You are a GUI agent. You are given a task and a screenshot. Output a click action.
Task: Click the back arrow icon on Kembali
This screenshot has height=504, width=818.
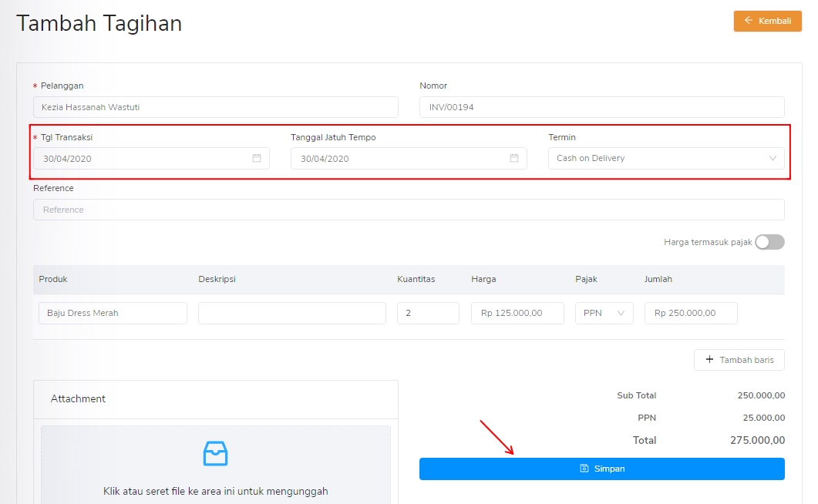coord(750,21)
